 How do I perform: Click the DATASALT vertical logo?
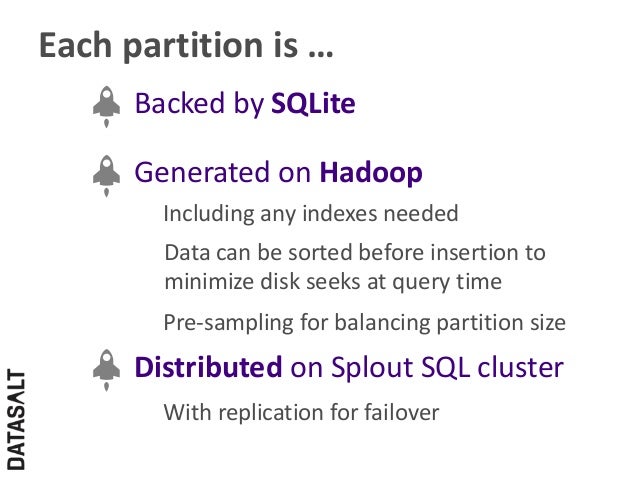coord(16,420)
